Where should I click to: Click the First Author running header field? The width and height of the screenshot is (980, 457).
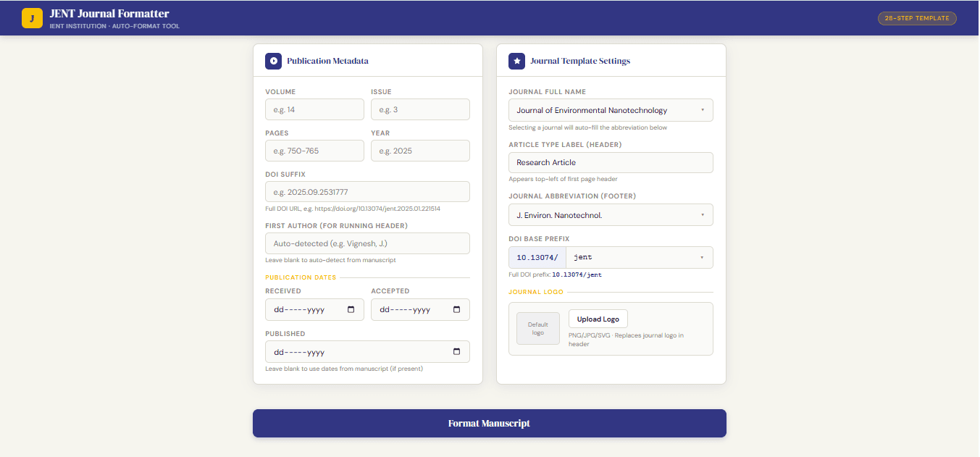pyautogui.click(x=367, y=243)
